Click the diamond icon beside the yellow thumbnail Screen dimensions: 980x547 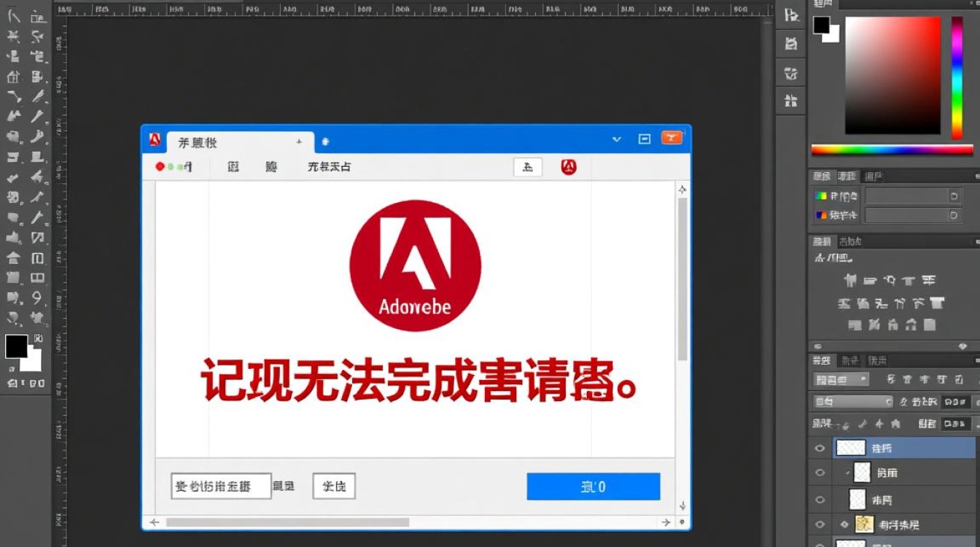pos(845,524)
